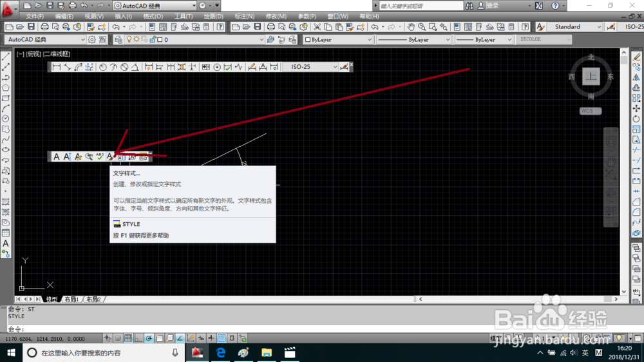Select the Move tool in Modify toolbar
The height and width of the screenshot is (362, 644).
click(637, 108)
